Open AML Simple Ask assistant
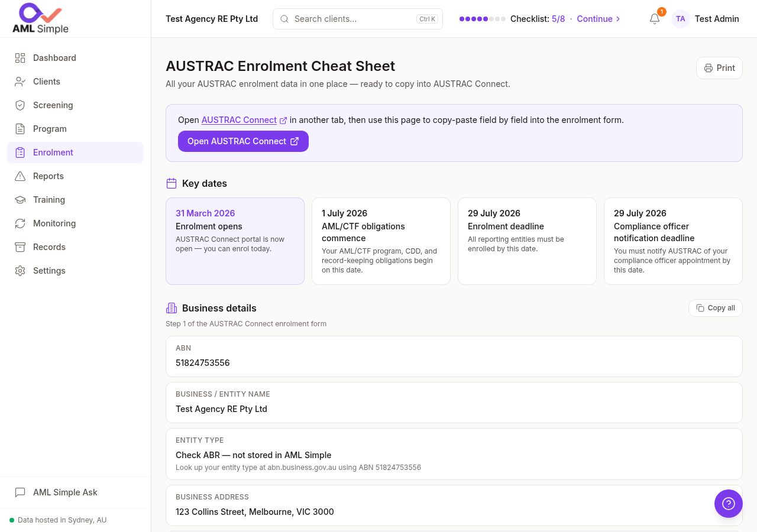Screen dimensions: 757x532 75,492
